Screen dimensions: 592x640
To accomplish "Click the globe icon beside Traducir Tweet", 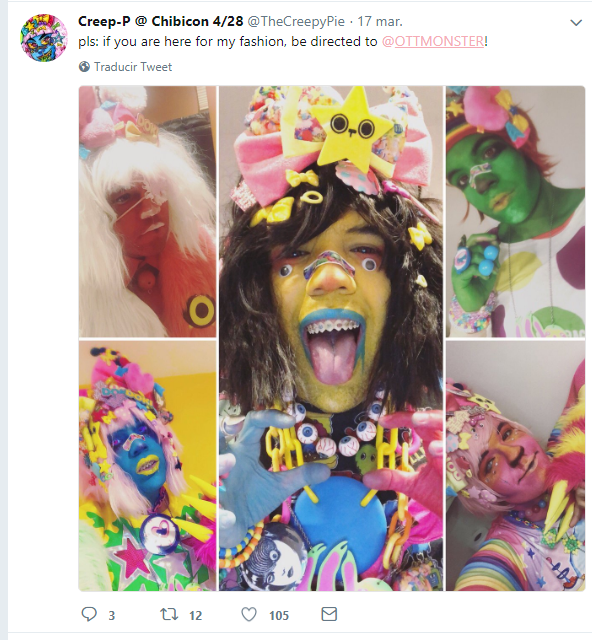I will [x=84, y=67].
